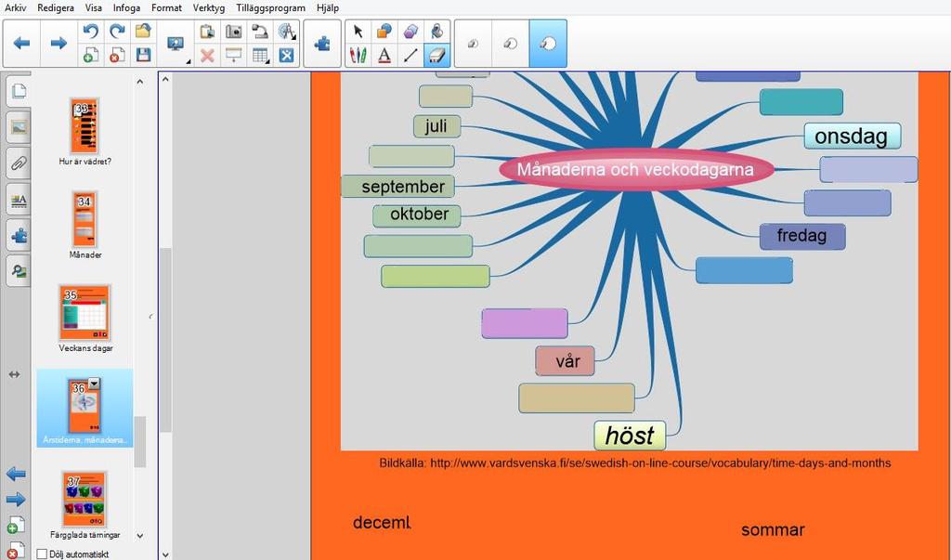Select the fill paint bucket tool
This screenshot has width=951, height=560.
click(436, 32)
